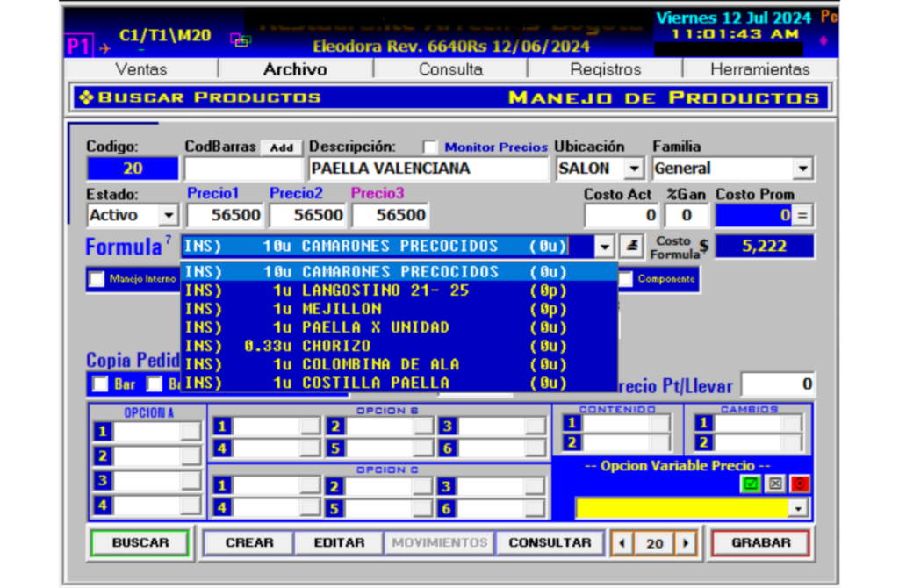
Task: Click the Precio3 input field
Action: [390, 216]
